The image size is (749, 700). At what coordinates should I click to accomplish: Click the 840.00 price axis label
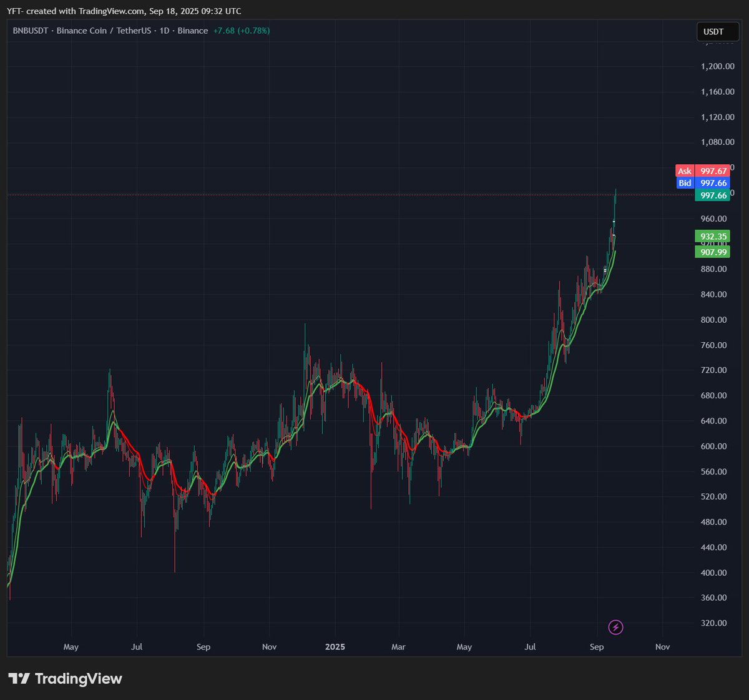(x=713, y=294)
